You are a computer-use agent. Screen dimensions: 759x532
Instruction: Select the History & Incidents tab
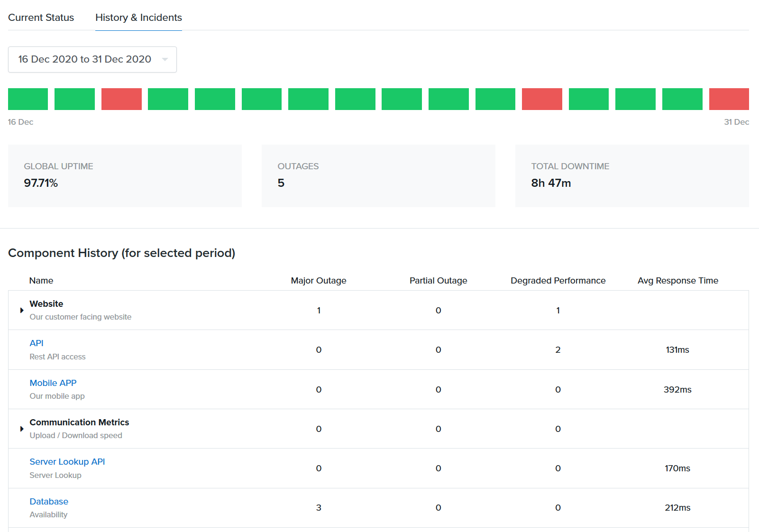tap(138, 18)
